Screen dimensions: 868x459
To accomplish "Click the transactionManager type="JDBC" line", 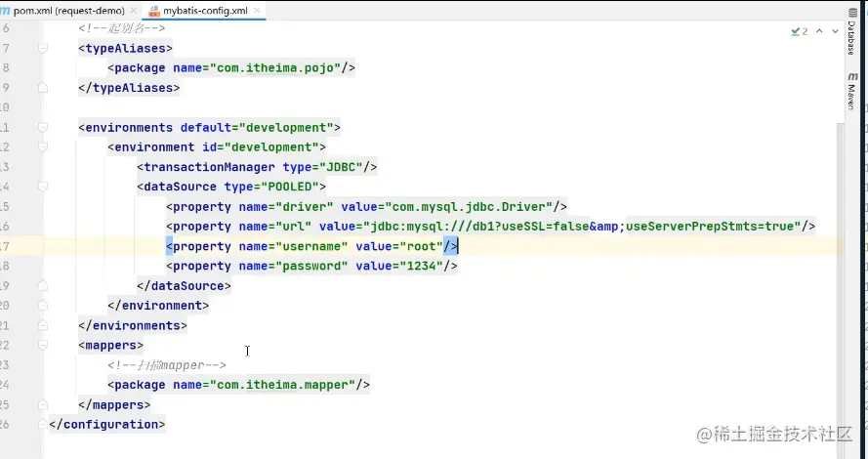I will point(258,167).
